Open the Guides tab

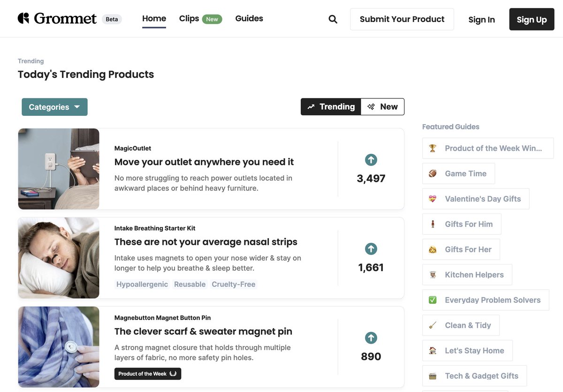point(249,18)
